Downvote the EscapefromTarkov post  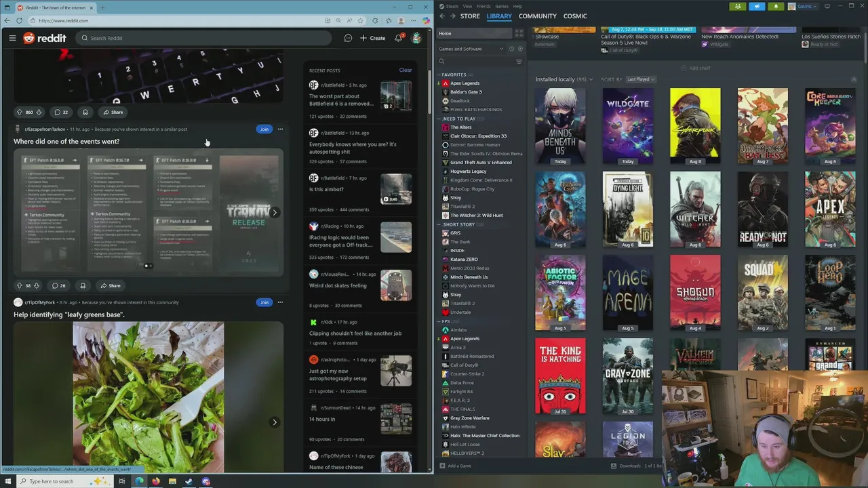[36, 285]
